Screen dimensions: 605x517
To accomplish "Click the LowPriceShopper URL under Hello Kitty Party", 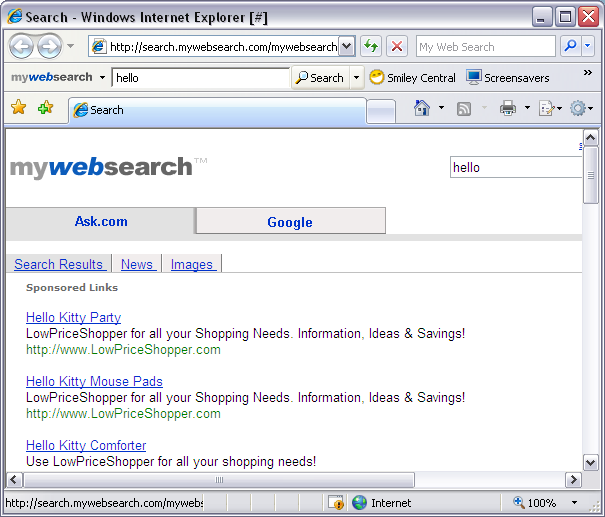I will (123, 350).
